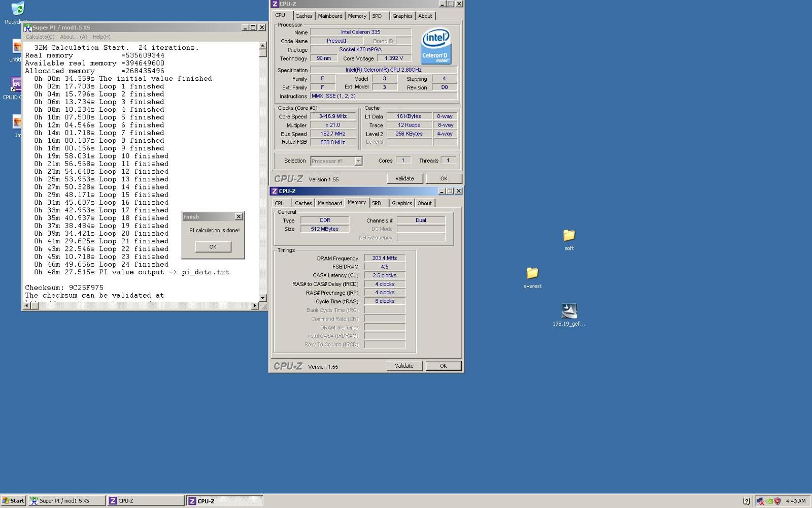This screenshot has height=508, width=812.
Task: Click Super PI horizontal scroll right arrow
Action: point(255,306)
